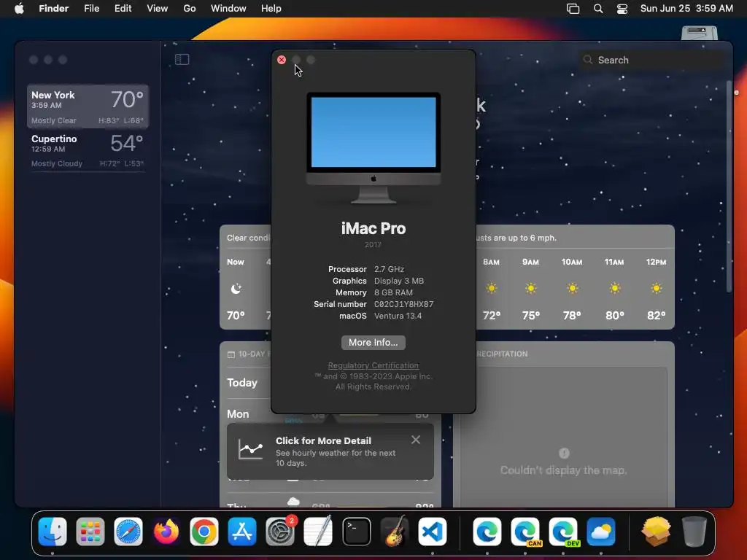Image resolution: width=747 pixels, height=560 pixels.
Task: Click the Click for More Detail banner
Action: click(330, 451)
